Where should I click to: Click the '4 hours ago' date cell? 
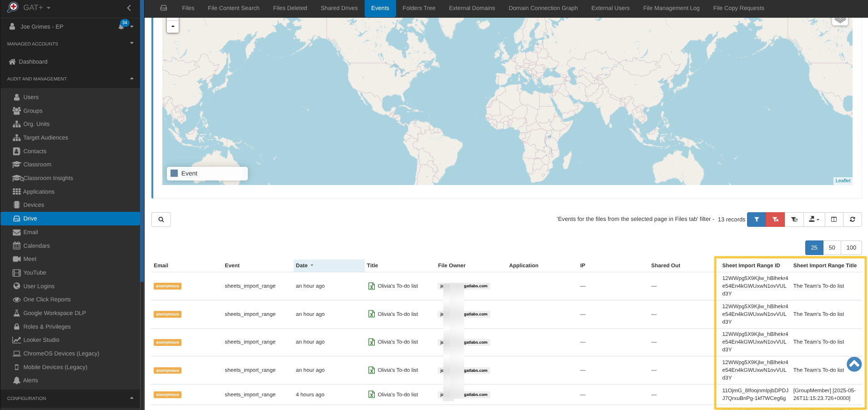(x=310, y=395)
